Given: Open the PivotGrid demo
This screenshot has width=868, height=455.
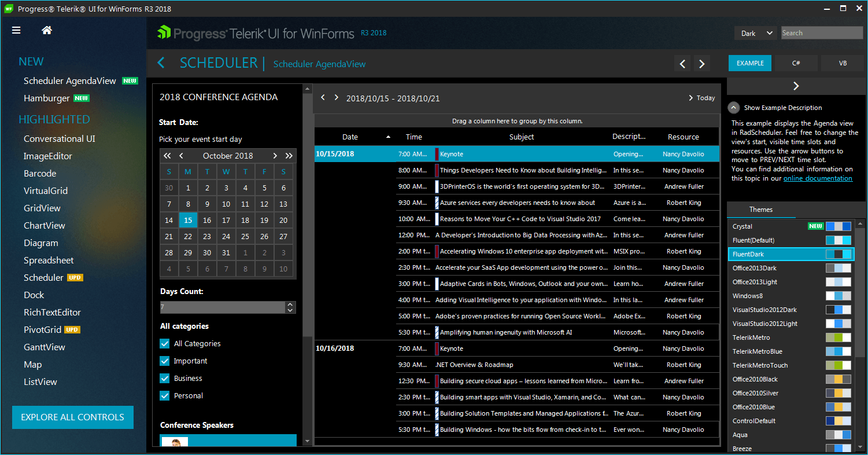Looking at the screenshot, I should click(x=42, y=330).
